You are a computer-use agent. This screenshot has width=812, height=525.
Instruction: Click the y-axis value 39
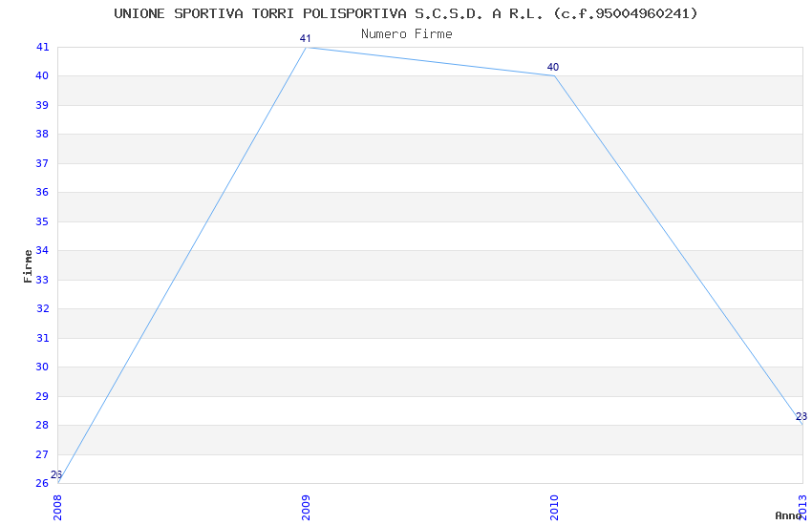pyautogui.click(x=42, y=105)
